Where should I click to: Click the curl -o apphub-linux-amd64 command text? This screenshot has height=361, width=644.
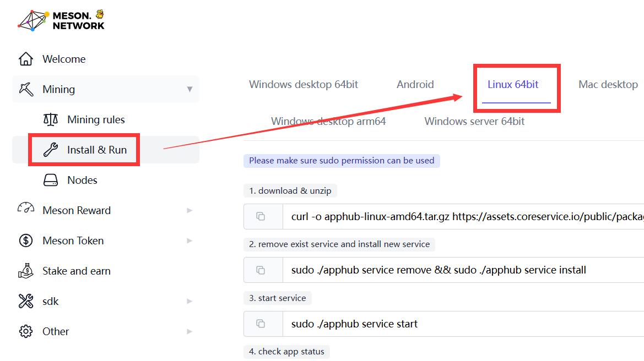467,217
